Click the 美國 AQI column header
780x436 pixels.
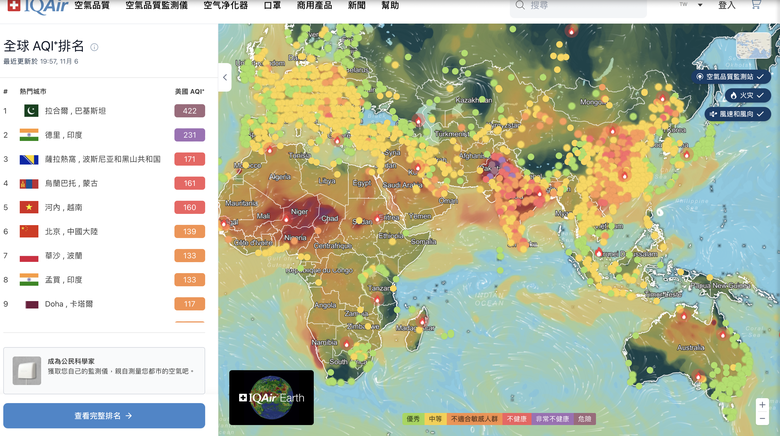tap(190, 92)
